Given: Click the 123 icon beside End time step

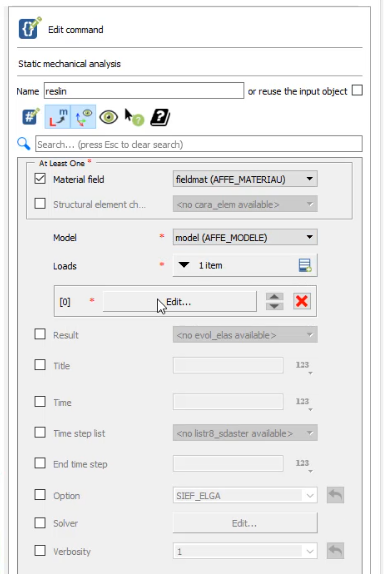Looking at the screenshot, I should [303, 465].
